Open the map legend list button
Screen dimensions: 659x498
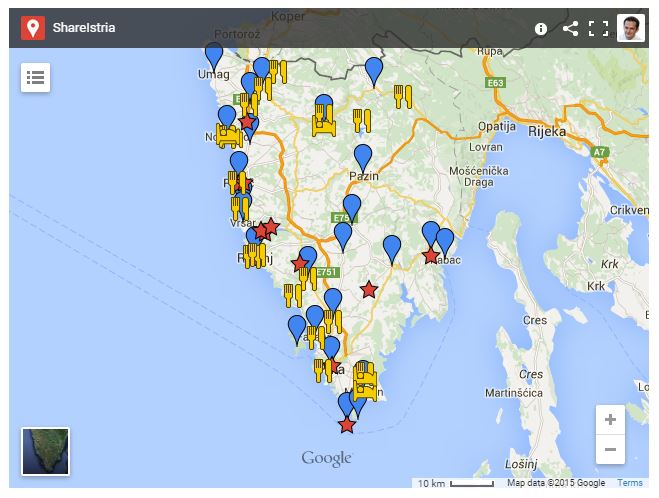click(35, 77)
